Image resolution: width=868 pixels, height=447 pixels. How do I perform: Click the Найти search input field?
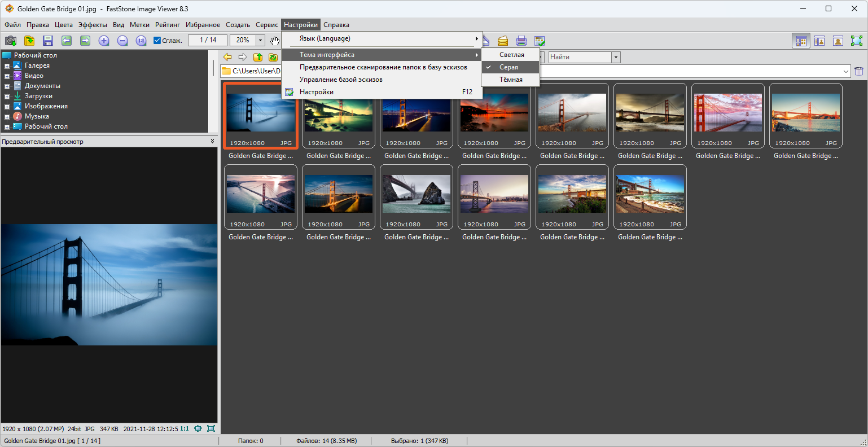(x=579, y=57)
